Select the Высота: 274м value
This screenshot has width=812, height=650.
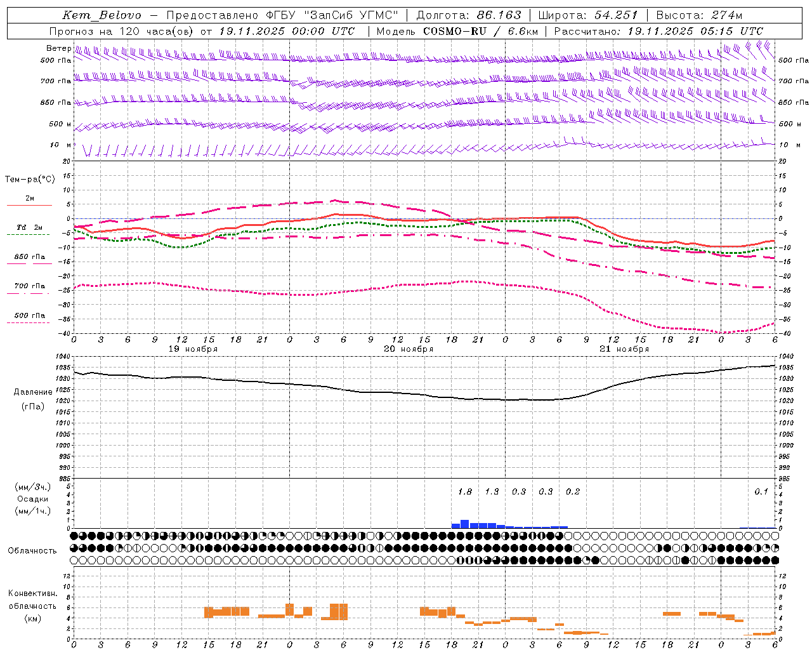coord(699,15)
